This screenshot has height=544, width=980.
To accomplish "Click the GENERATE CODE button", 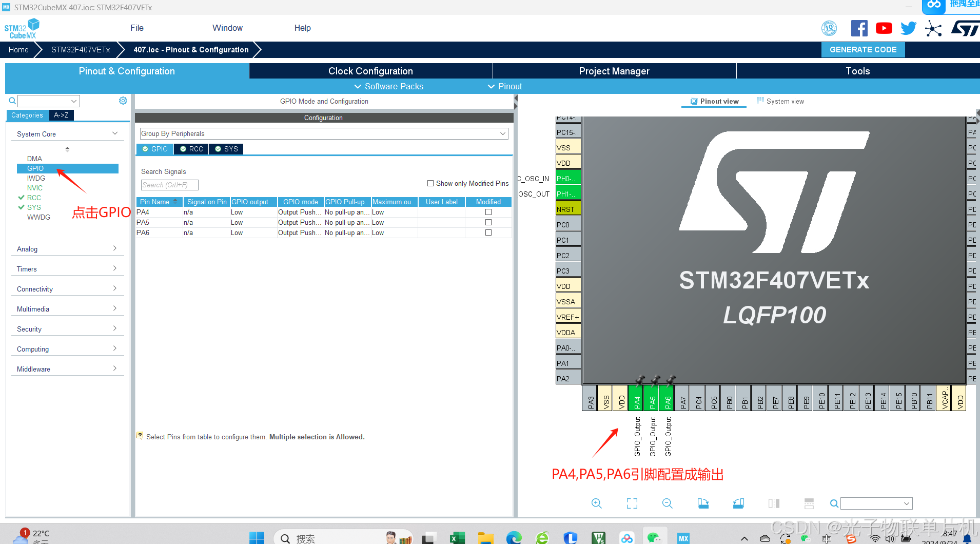I will [863, 50].
